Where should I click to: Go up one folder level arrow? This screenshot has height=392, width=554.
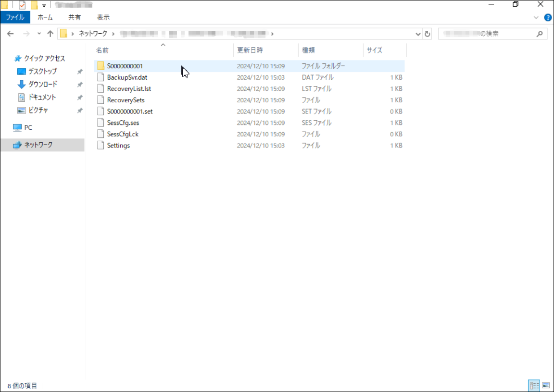click(50, 34)
